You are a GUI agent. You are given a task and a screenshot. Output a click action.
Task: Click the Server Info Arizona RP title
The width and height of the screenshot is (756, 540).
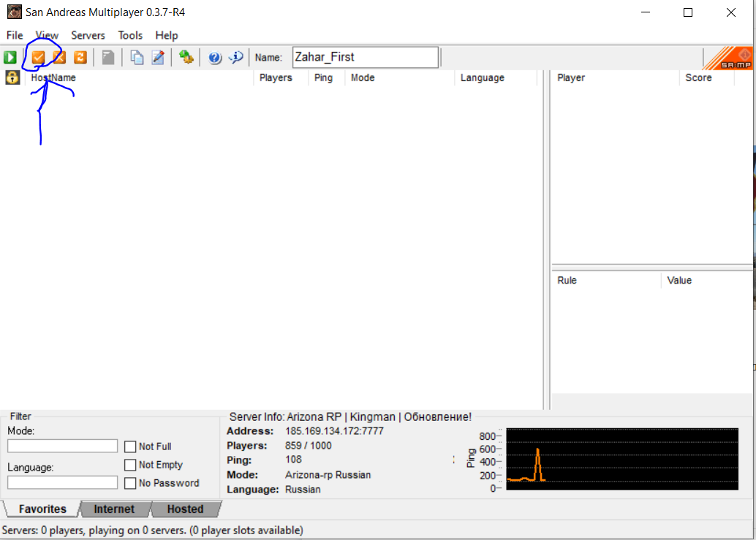350,417
